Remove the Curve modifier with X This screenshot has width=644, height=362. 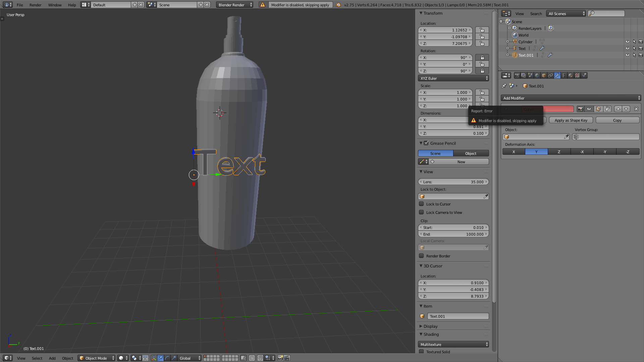click(x=636, y=109)
